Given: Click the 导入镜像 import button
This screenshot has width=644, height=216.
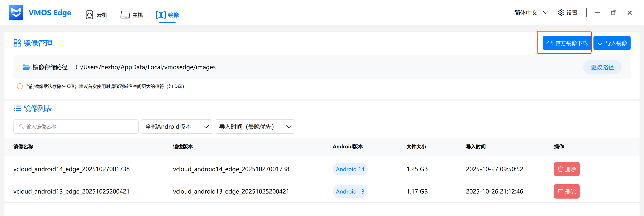Looking at the screenshot, I should 612,43.
